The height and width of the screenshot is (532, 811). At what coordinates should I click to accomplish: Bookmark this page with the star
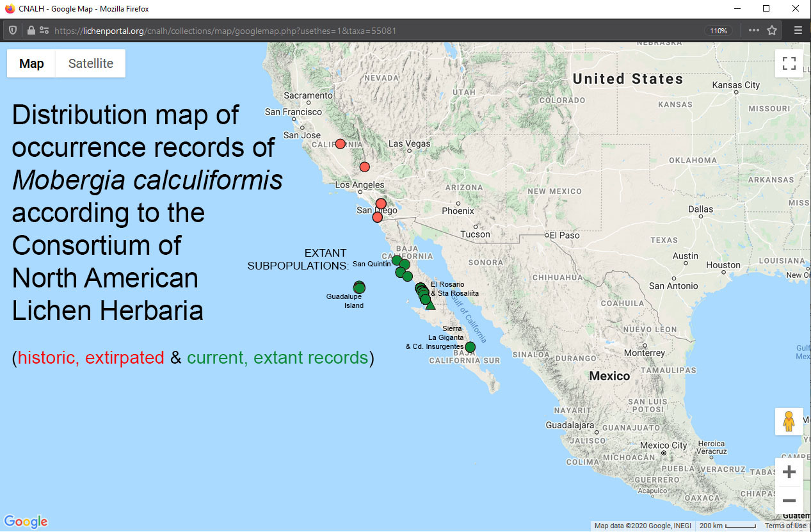pyautogui.click(x=772, y=30)
